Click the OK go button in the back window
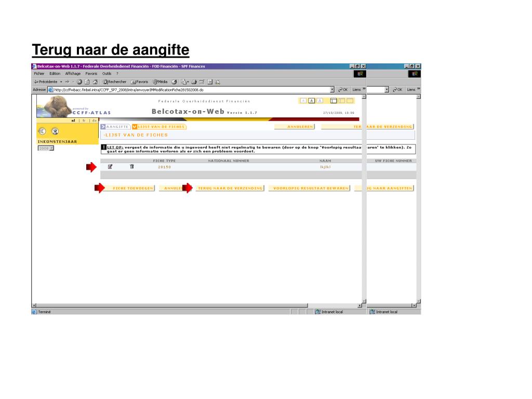 [x=397, y=89]
